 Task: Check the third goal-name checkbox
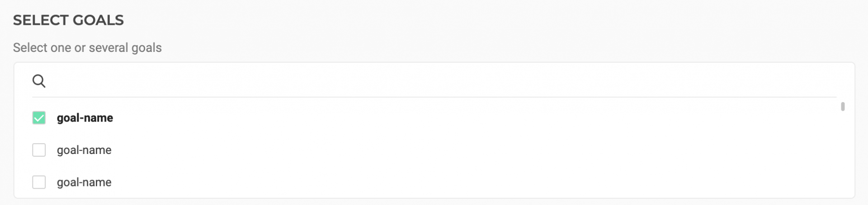[x=39, y=182]
